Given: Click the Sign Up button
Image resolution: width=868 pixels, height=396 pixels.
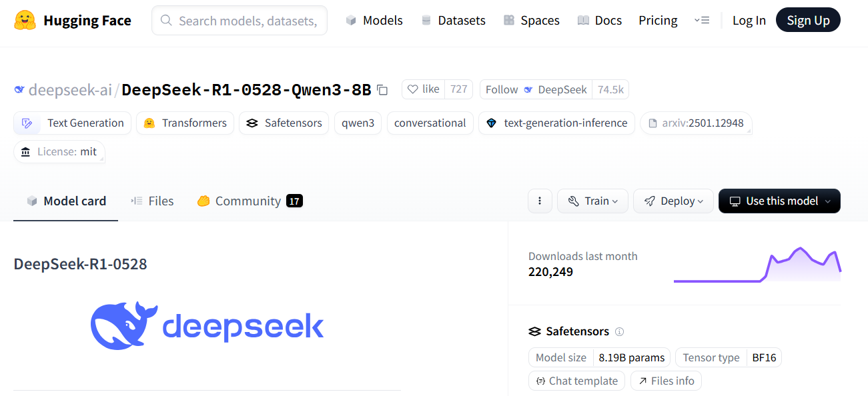Looking at the screenshot, I should tap(808, 21).
